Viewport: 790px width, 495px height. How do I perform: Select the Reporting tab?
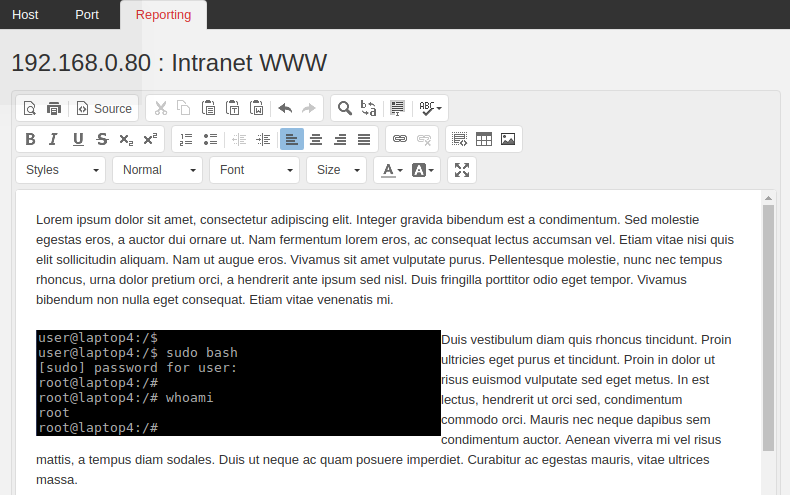point(163,15)
